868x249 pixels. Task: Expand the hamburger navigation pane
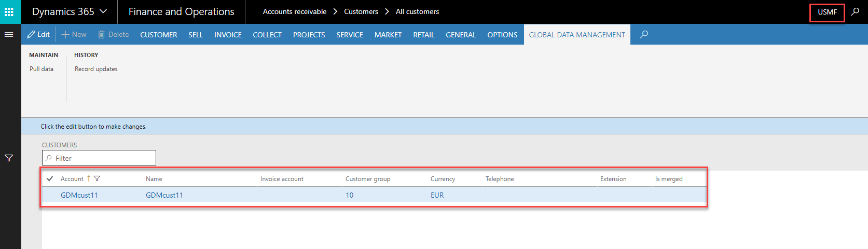click(x=9, y=35)
